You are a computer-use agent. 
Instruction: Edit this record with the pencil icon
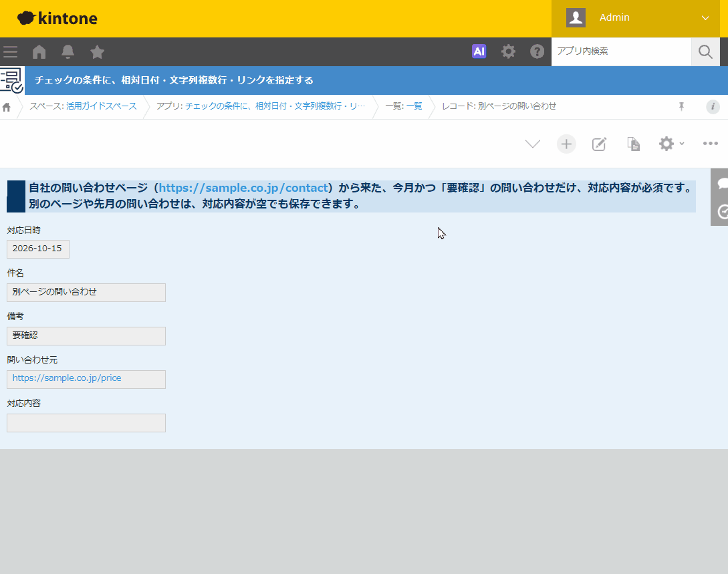click(599, 144)
